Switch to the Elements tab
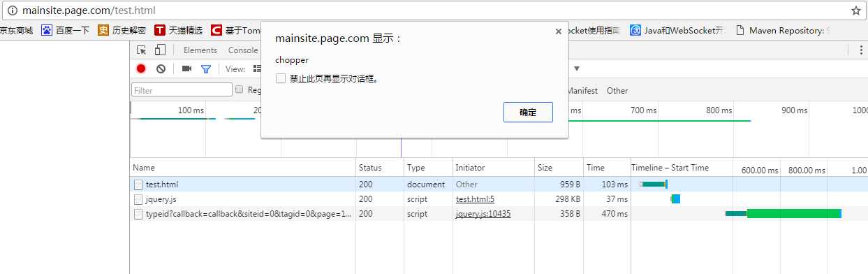The height and width of the screenshot is (274, 868). coord(200,50)
